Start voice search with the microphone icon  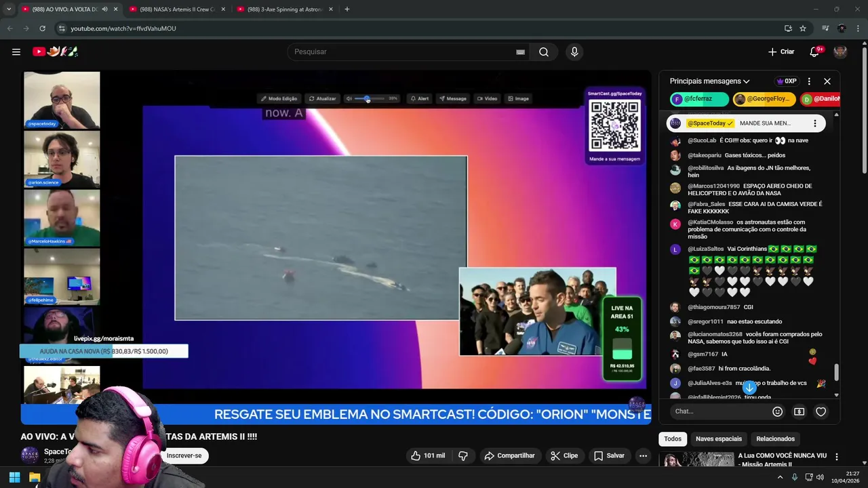tap(574, 52)
